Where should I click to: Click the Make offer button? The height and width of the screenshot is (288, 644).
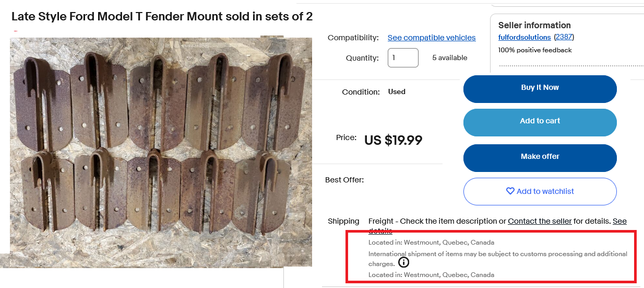[540, 157]
